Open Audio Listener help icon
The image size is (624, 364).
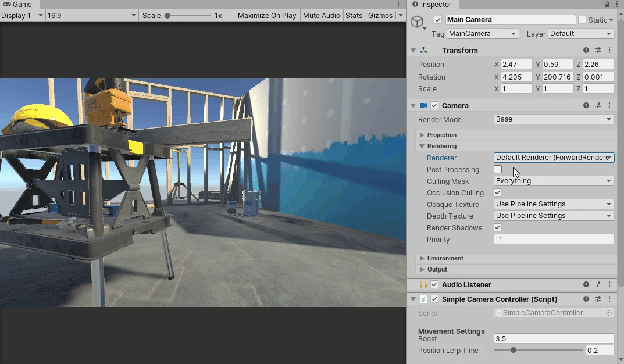tap(586, 284)
